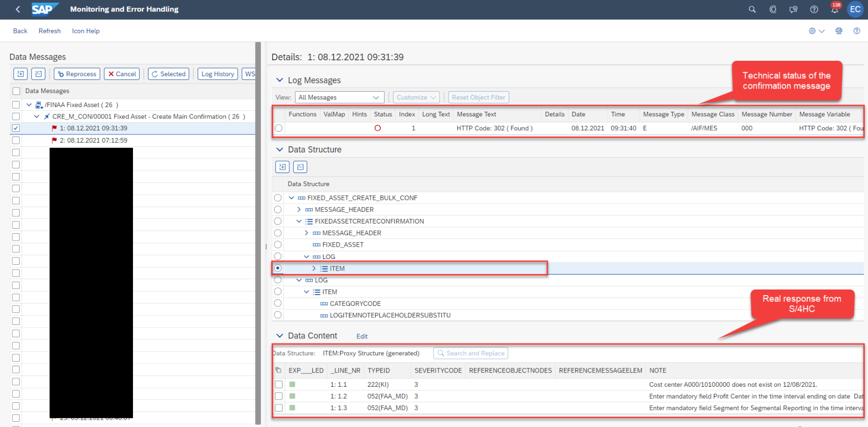Tick checkbox for /FINAA Fixed Asset row
The width and height of the screenshot is (868, 427).
click(x=16, y=105)
